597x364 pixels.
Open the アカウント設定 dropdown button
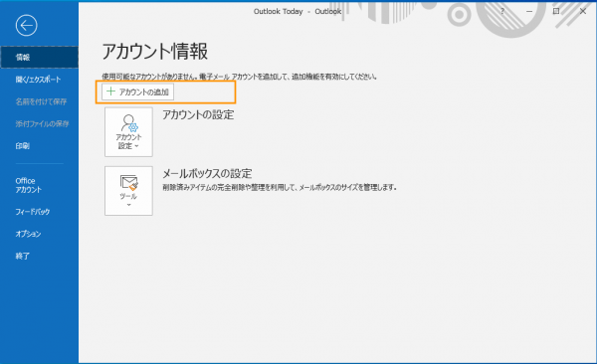tap(128, 131)
